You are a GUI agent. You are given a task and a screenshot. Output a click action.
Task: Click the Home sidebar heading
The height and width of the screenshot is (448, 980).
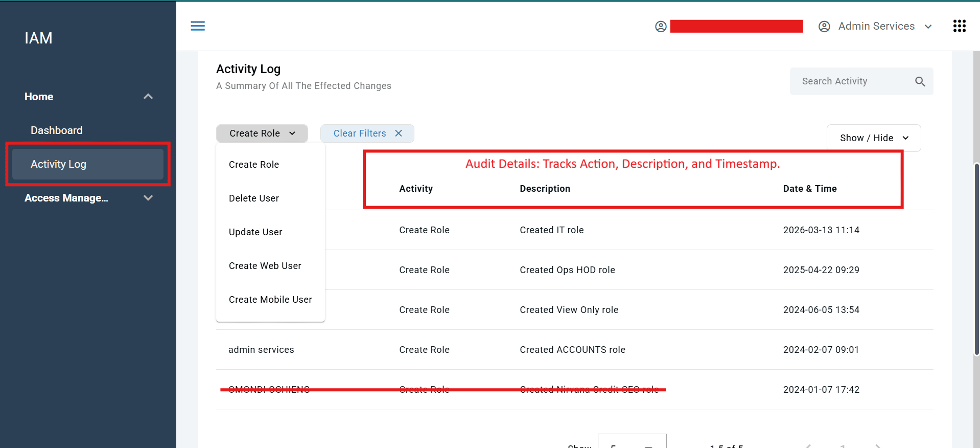click(39, 97)
